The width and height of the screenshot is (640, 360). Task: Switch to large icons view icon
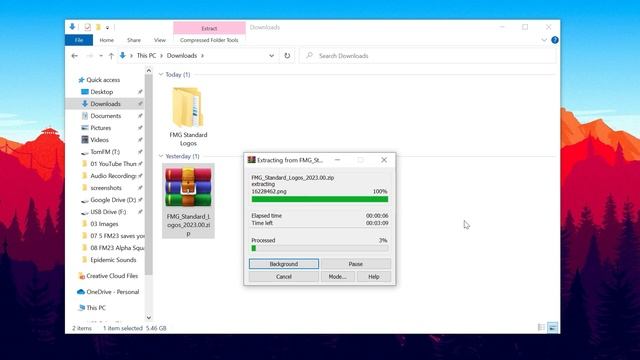coord(553,327)
